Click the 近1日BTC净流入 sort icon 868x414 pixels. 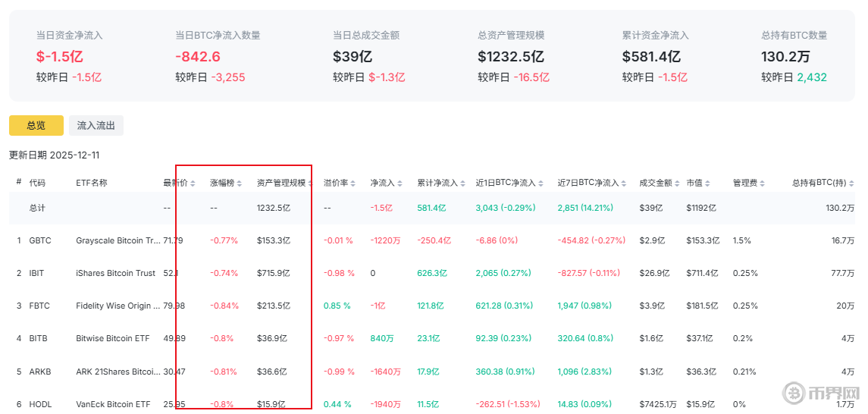tap(541, 183)
